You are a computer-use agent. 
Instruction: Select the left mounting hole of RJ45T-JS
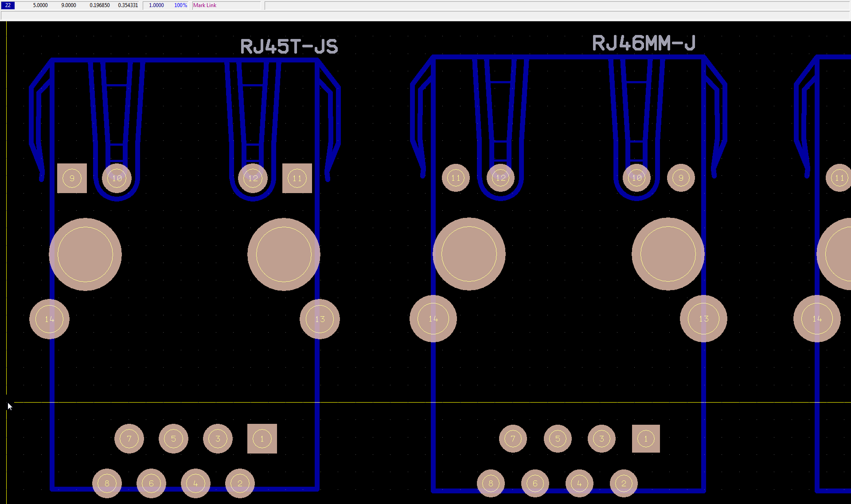[x=85, y=254]
